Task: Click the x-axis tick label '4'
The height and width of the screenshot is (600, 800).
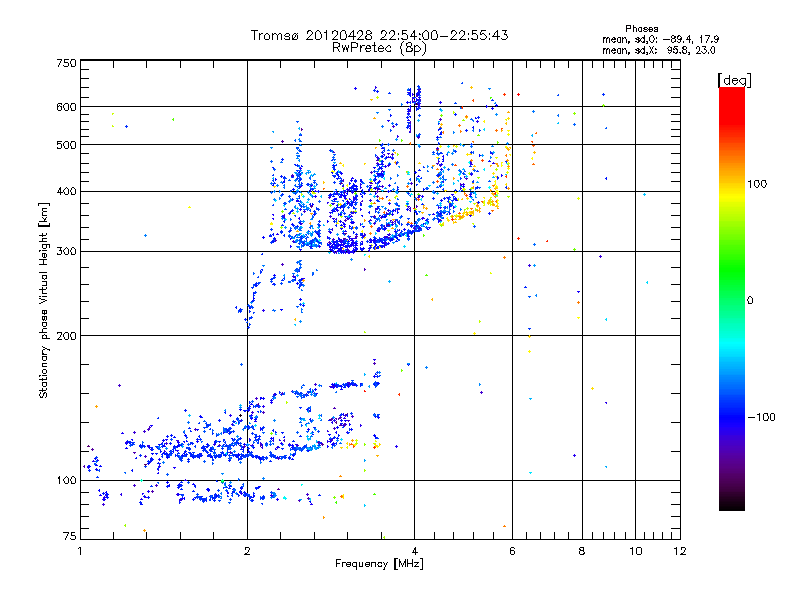Action: 414,551
